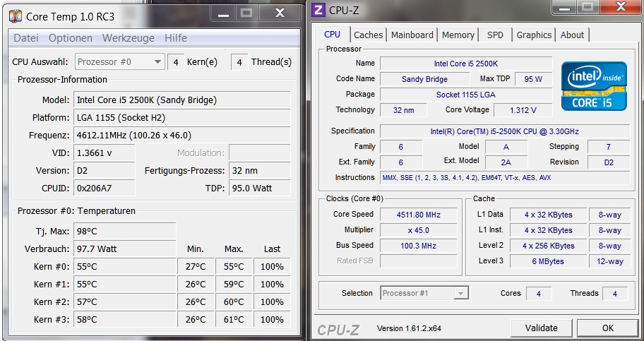Viewport: 644px width, 341px height.
Task: Click Kern #0 min temperature 27°C
Action: 196,267
